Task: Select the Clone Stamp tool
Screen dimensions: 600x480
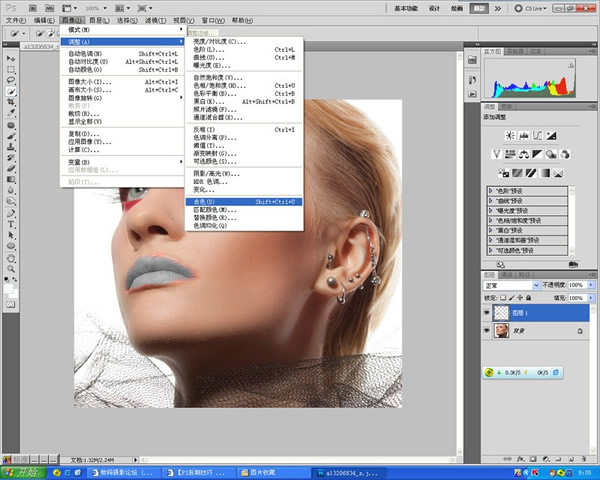Action: click(x=11, y=147)
